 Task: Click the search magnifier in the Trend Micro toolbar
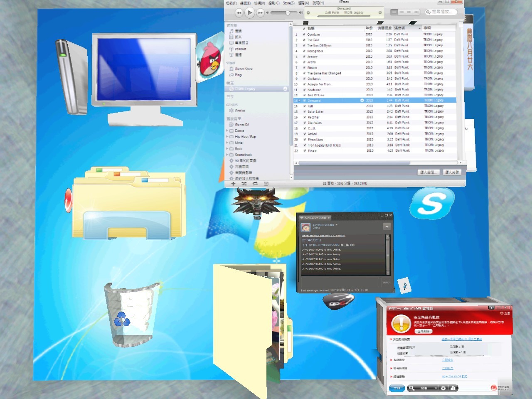(411, 388)
